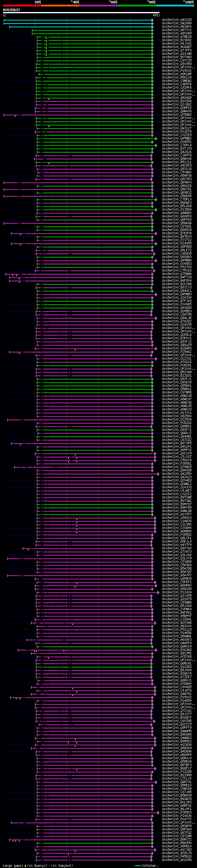Click the UniRef100_B0TVW3 label

click(x=177, y=57)
